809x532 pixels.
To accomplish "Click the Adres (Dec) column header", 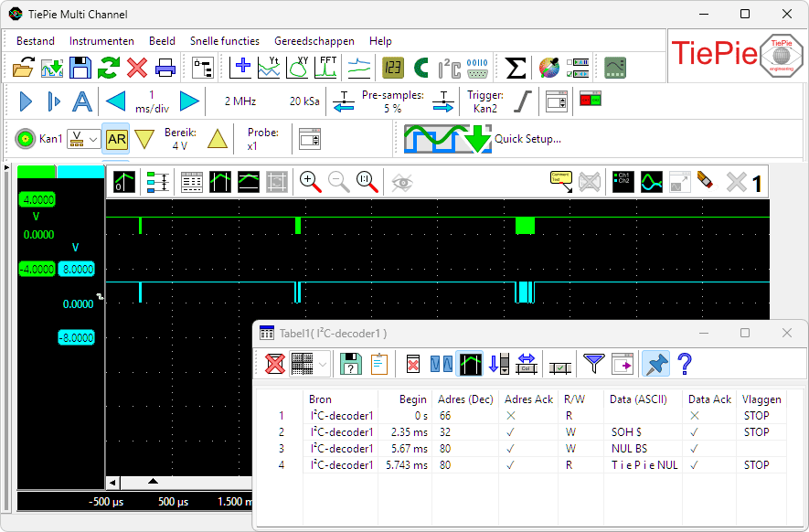I will point(465,399).
